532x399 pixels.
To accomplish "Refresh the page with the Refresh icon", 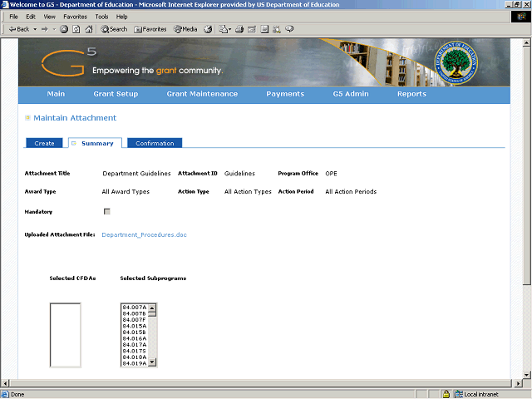I will 76,29.
